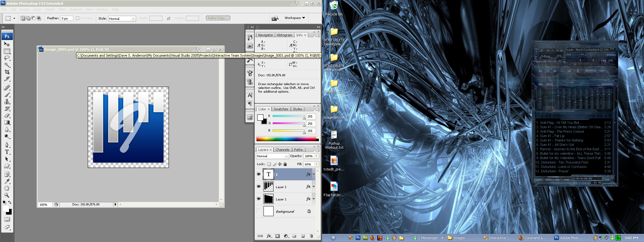Select the Horizontal Type tool
The image size is (644, 242).
click(7, 152)
